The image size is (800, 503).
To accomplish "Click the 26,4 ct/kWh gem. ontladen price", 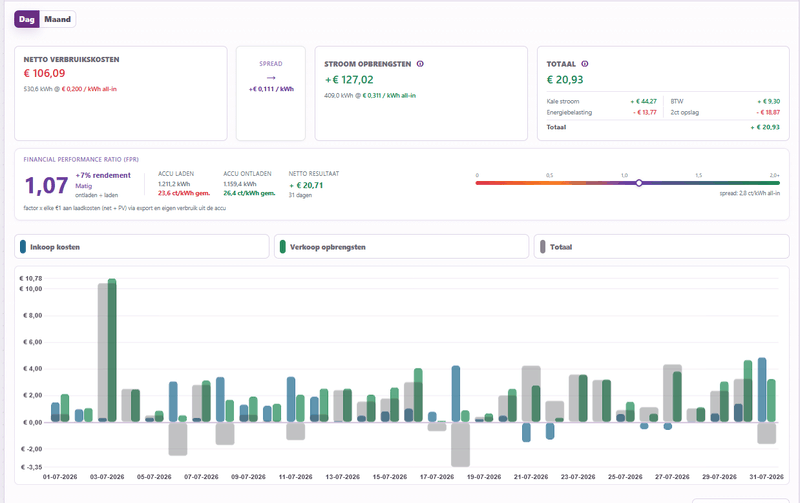I will click(249, 193).
